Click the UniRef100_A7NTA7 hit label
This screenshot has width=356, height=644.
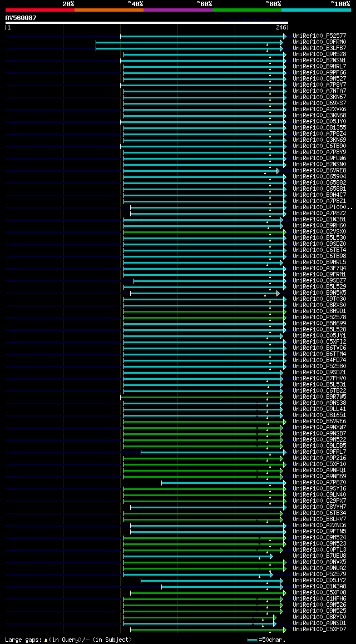pos(319,91)
